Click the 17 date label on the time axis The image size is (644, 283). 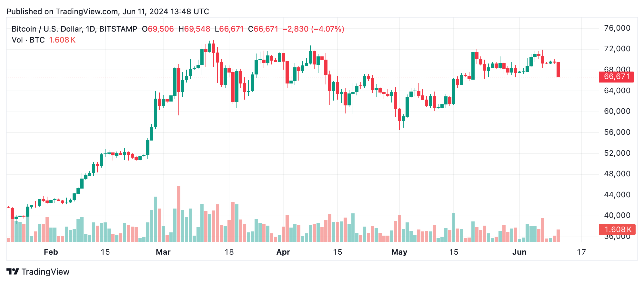pyautogui.click(x=581, y=252)
